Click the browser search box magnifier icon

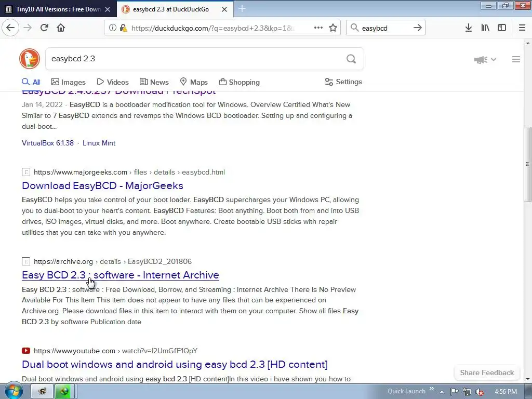(x=354, y=28)
